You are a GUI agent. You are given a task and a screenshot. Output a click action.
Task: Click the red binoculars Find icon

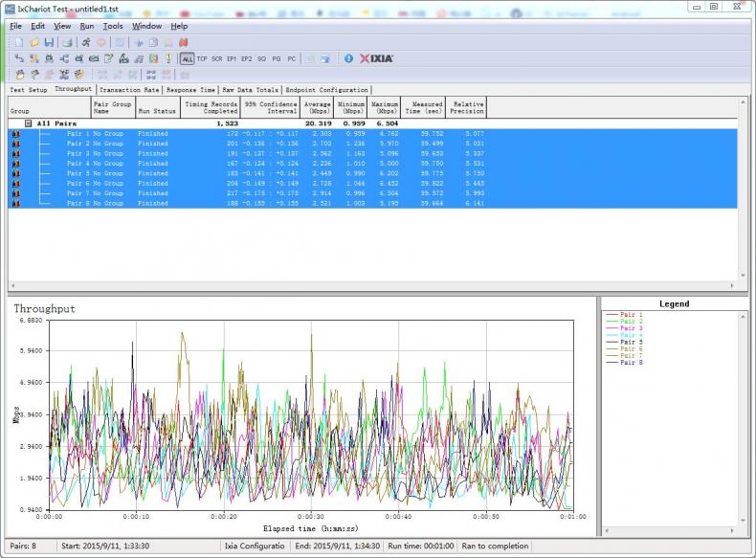(x=183, y=42)
